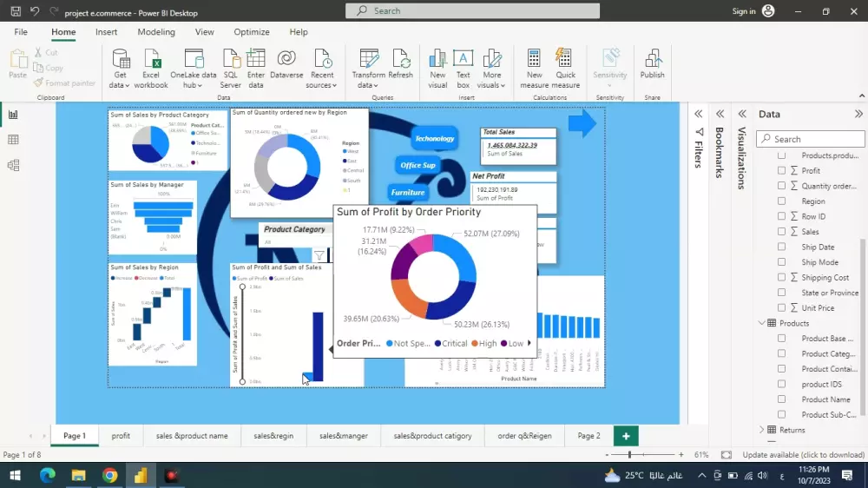The width and height of the screenshot is (868, 488).
Task: Check the Unit Price field checkbox
Action: click(x=781, y=307)
